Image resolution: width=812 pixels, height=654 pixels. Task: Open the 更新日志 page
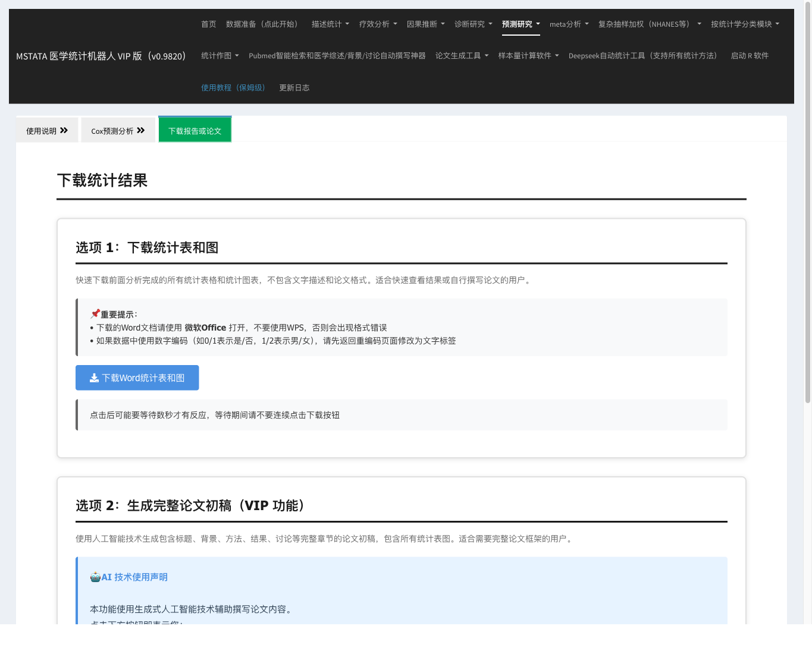294,88
